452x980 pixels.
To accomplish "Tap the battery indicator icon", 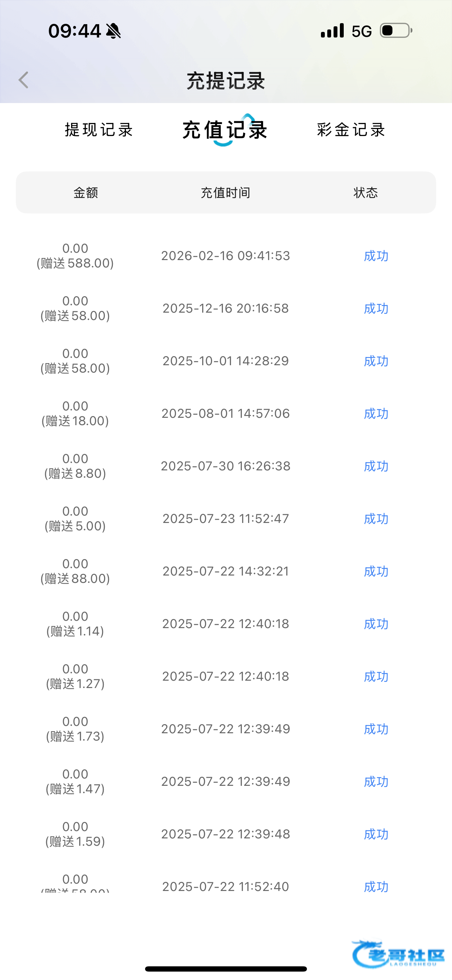I will [396, 31].
